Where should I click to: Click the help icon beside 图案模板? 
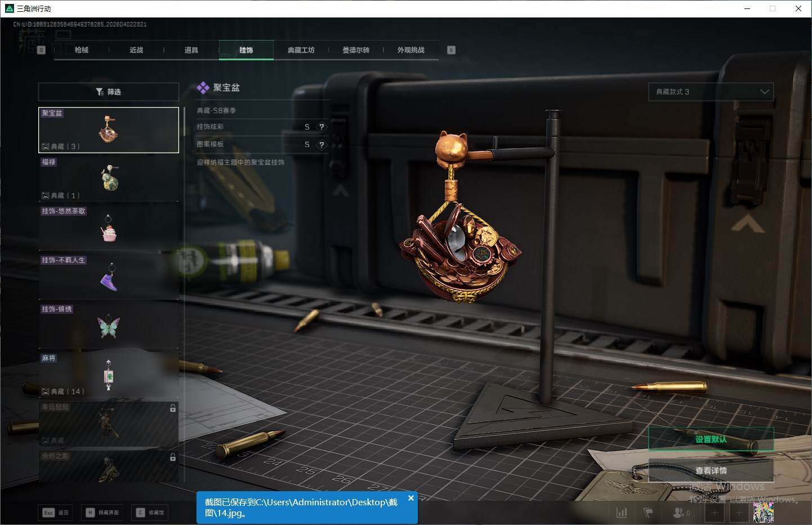(x=322, y=145)
